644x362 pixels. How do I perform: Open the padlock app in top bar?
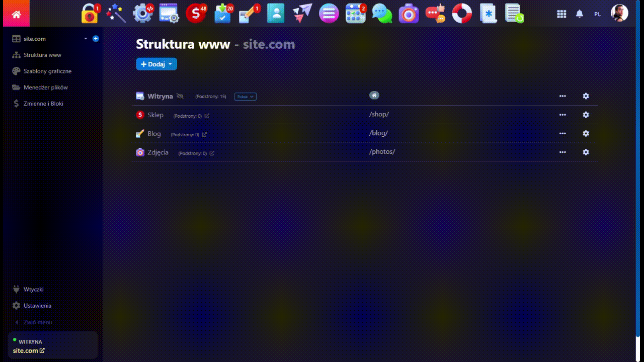90,14
